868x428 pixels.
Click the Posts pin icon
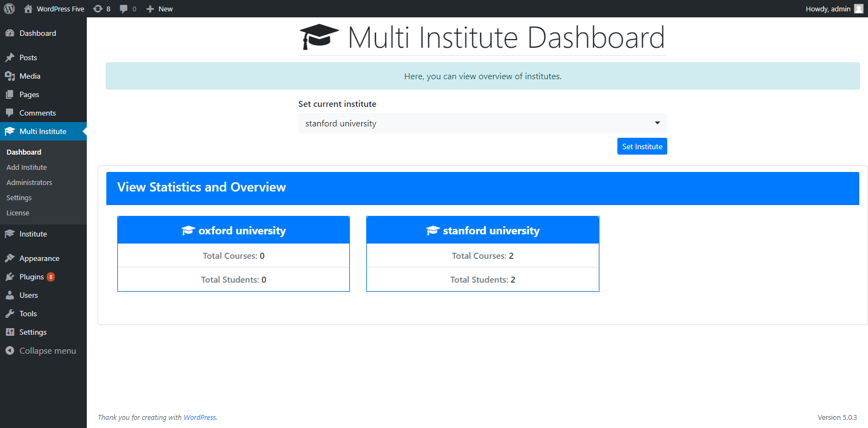coord(10,58)
